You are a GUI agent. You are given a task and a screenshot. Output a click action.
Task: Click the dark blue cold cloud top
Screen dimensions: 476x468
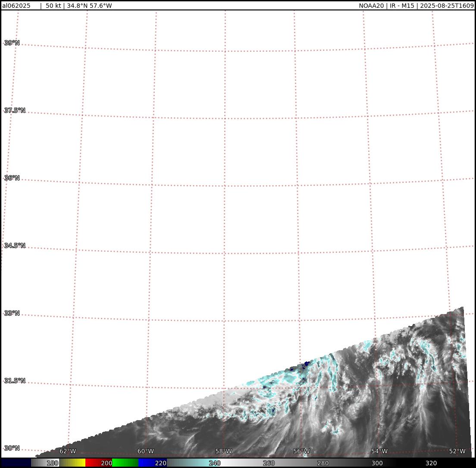[x=307, y=364]
